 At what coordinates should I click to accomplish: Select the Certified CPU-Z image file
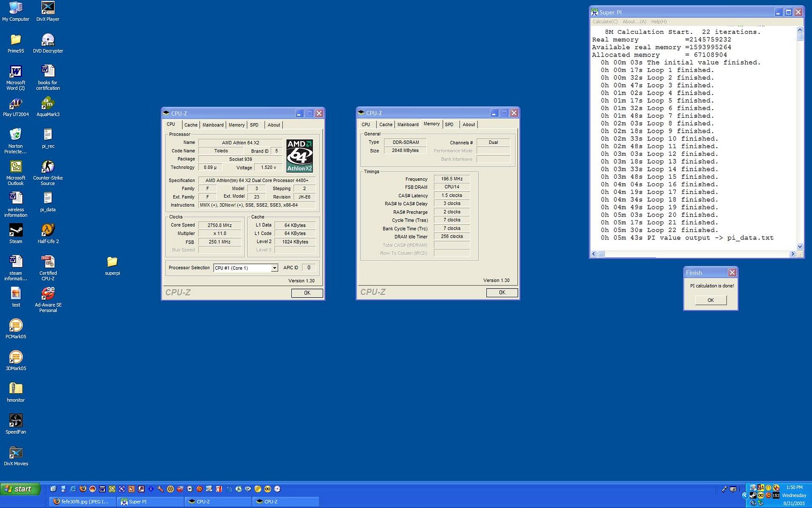tap(48, 268)
